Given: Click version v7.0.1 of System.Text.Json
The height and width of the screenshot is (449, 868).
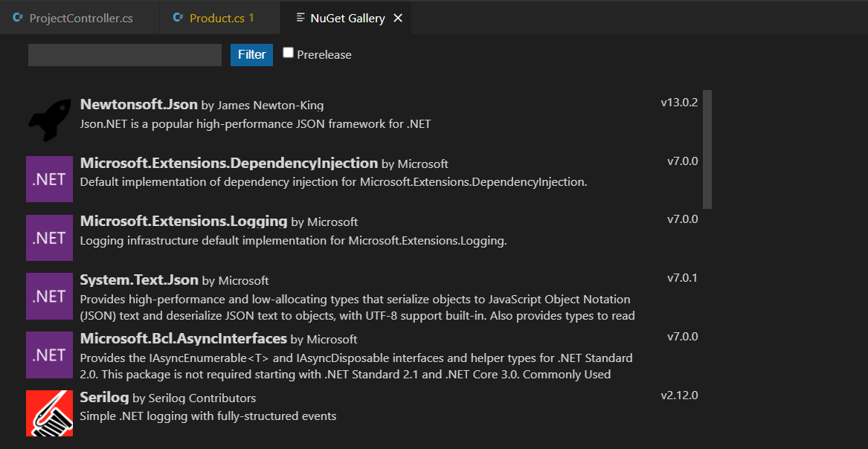Looking at the screenshot, I should pyautogui.click(x=683, y=277).
